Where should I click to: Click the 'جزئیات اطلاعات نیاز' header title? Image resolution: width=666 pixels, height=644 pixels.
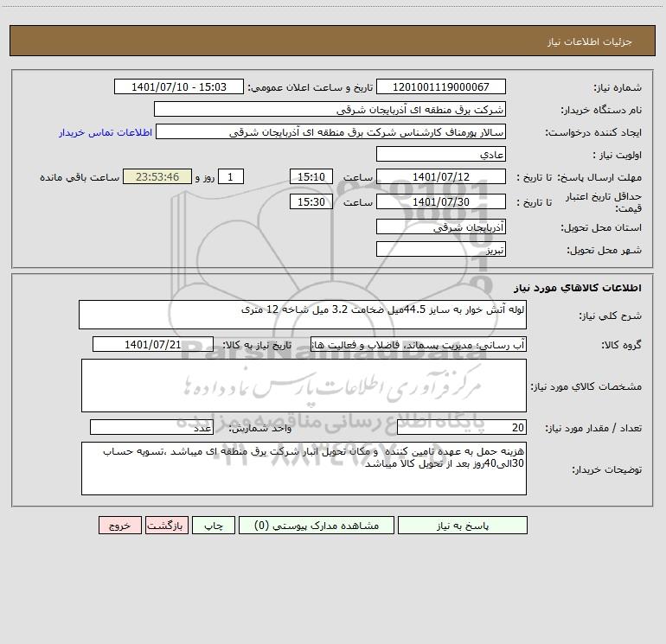click(590, 41)
